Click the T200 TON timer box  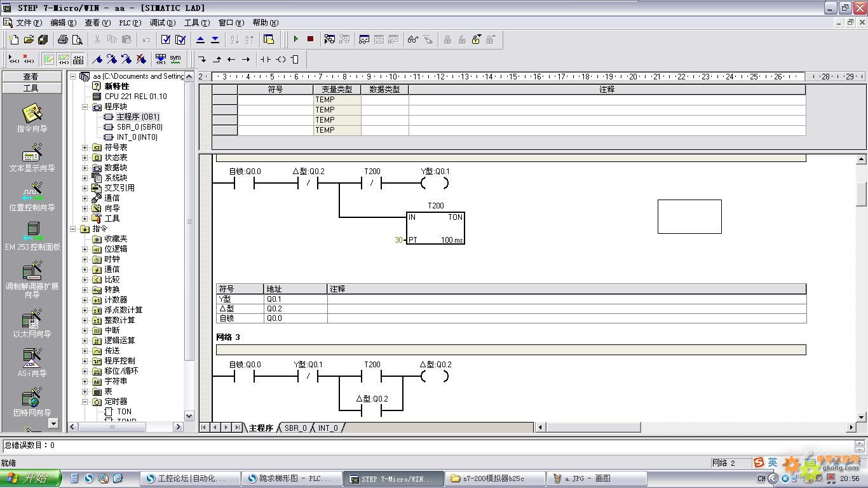(435, 228)
